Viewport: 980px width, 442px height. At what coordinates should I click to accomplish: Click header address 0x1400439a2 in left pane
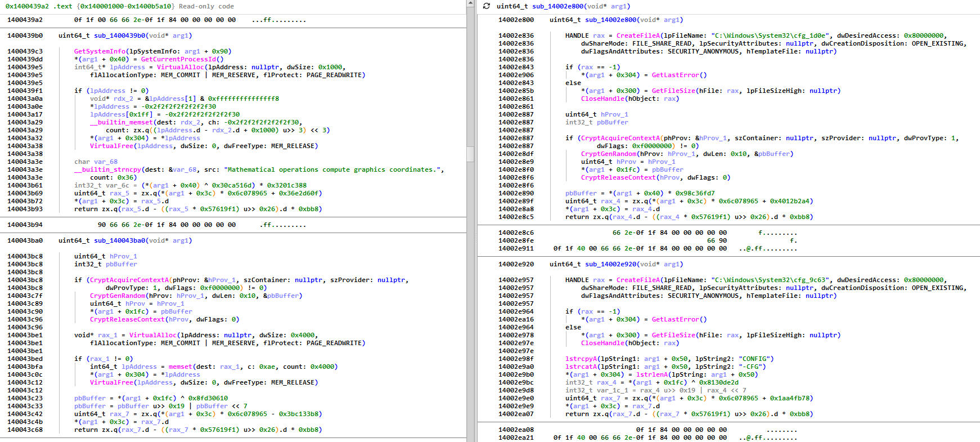pos(27,6)
